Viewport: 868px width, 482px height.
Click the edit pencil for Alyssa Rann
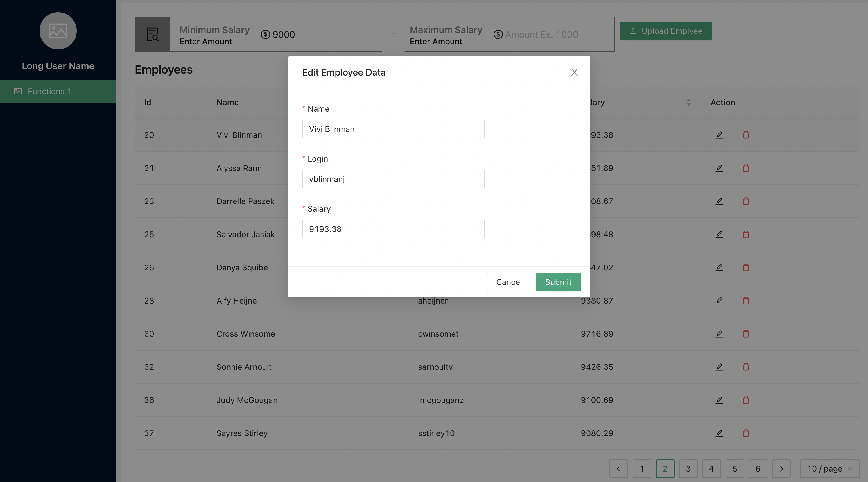719,168
